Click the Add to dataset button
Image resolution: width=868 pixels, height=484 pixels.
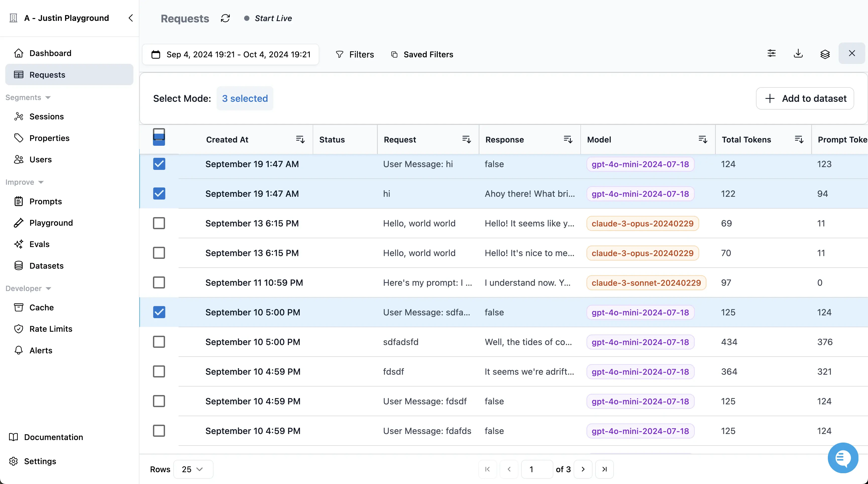pos(805,99)
